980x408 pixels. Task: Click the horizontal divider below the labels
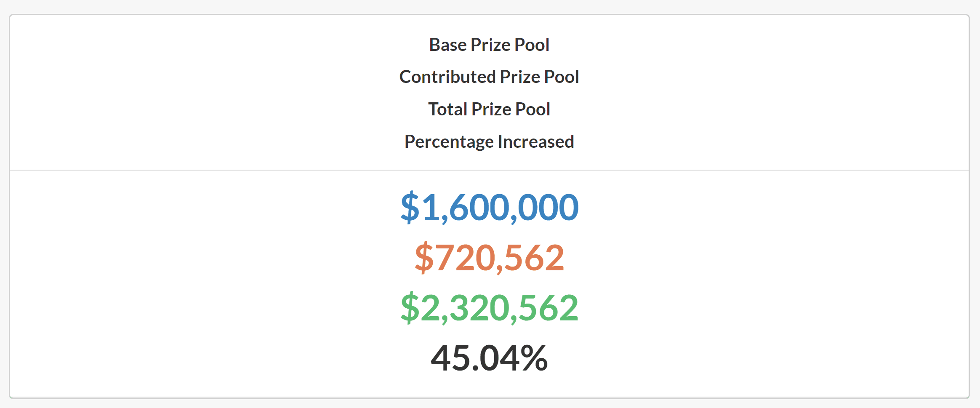[489, 170]
